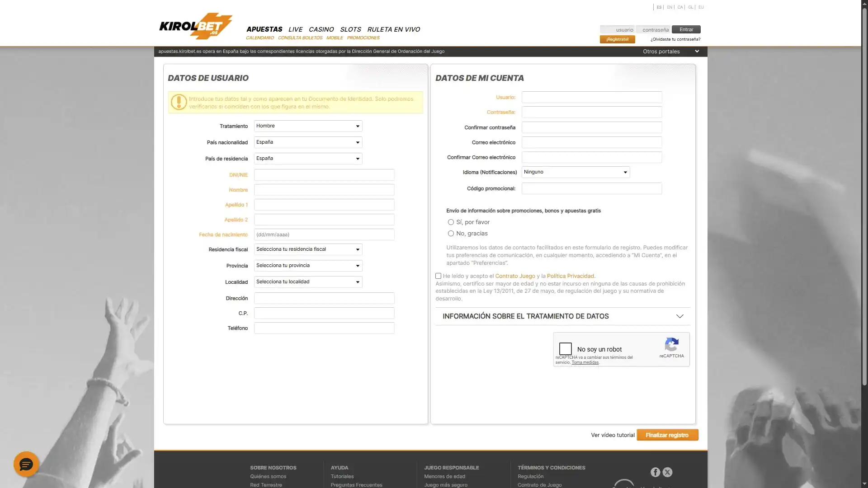This screenshot has height=488, width=868.
Task: Click the Kirolbet logo
Action: tap(195, 26)
